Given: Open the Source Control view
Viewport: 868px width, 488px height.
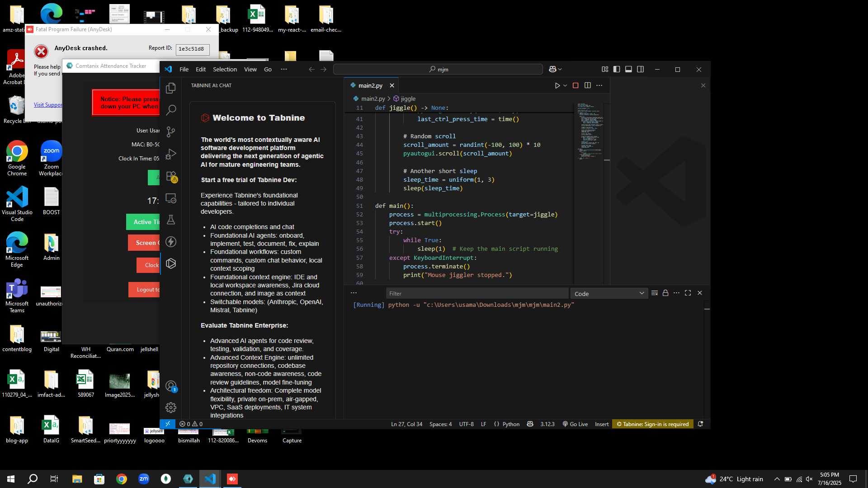Looking at the screenshot, I should [171, 131].
